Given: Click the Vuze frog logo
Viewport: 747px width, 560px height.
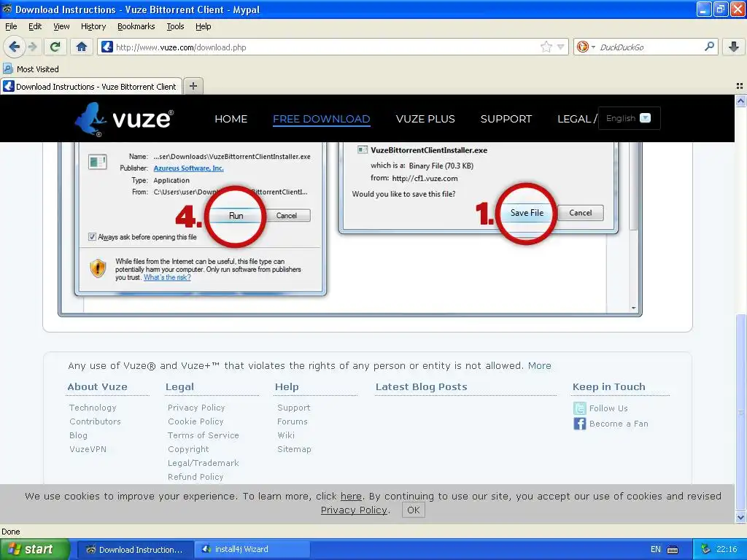Looking at the screenshot, I should [124, 119].
